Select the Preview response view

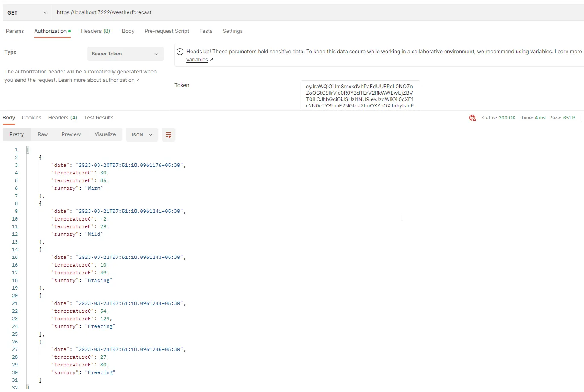(71, 134)
